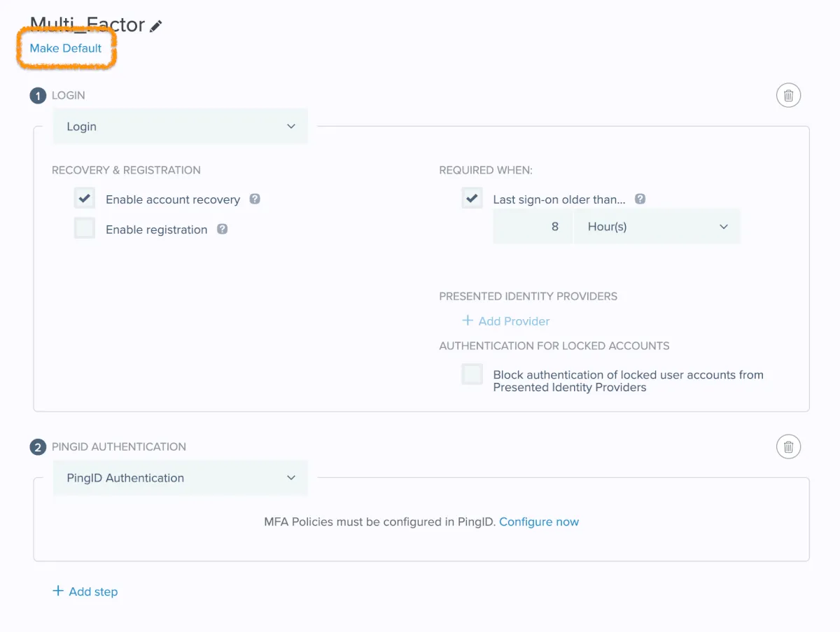Image resolution: width=840 pixels, height=632 pixels.
Task: Click the pencil icon beside Multi_Factor
Action: click(x=156, y=27)
